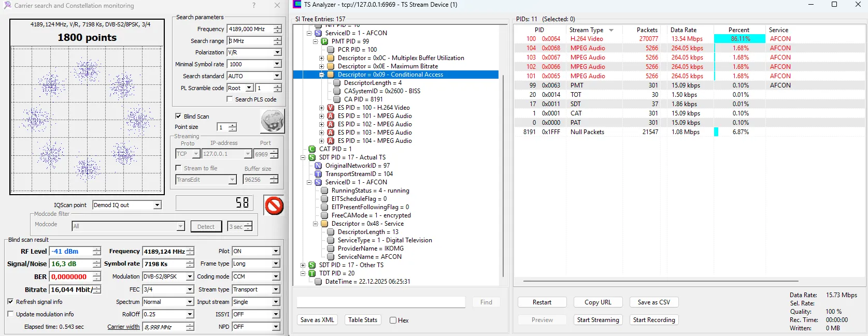Click the TDT PID = 20 icon
The width and height of the screenshot is (868, 336).
pos(312,273)
